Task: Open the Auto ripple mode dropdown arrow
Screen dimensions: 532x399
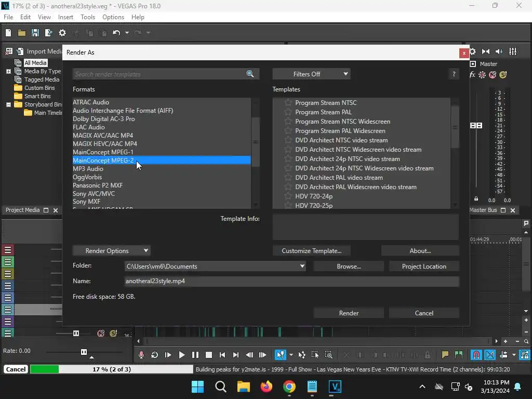Action: [x=514, y=355]
